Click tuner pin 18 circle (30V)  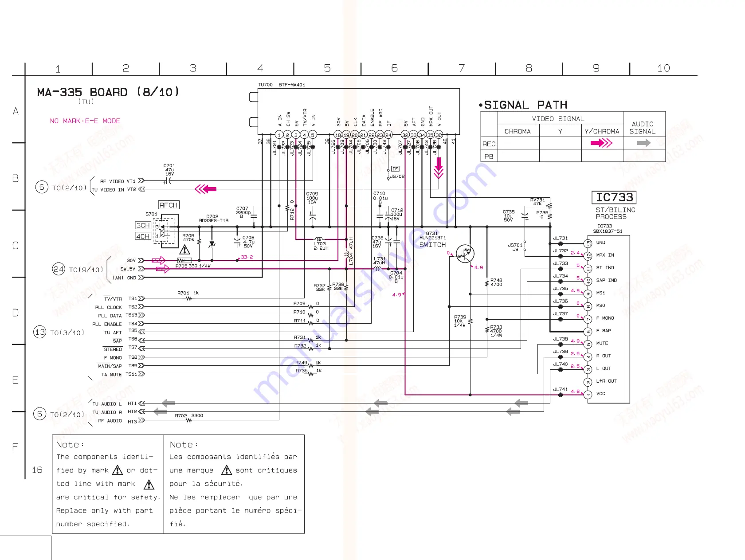click(x=338, y=135)
